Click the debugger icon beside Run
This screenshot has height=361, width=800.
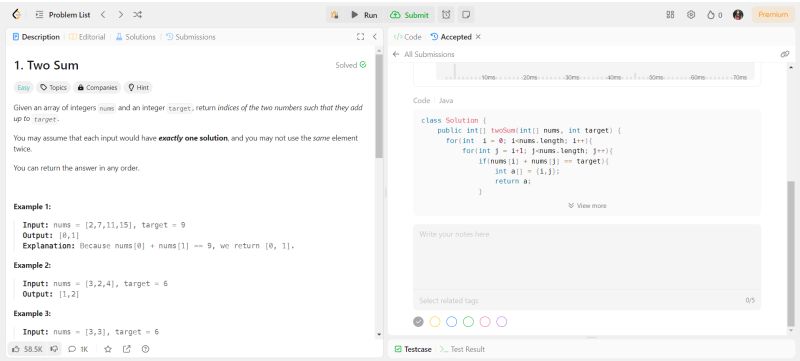point(335,15)
